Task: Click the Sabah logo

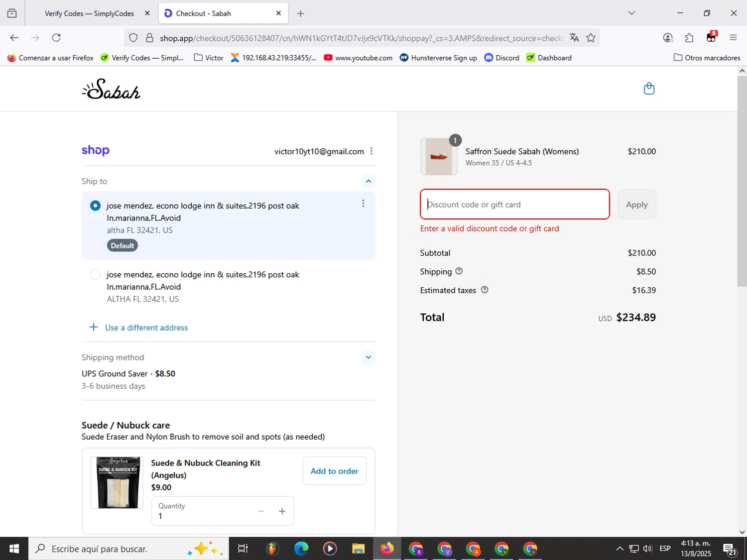Action: [x=111, y=89]
